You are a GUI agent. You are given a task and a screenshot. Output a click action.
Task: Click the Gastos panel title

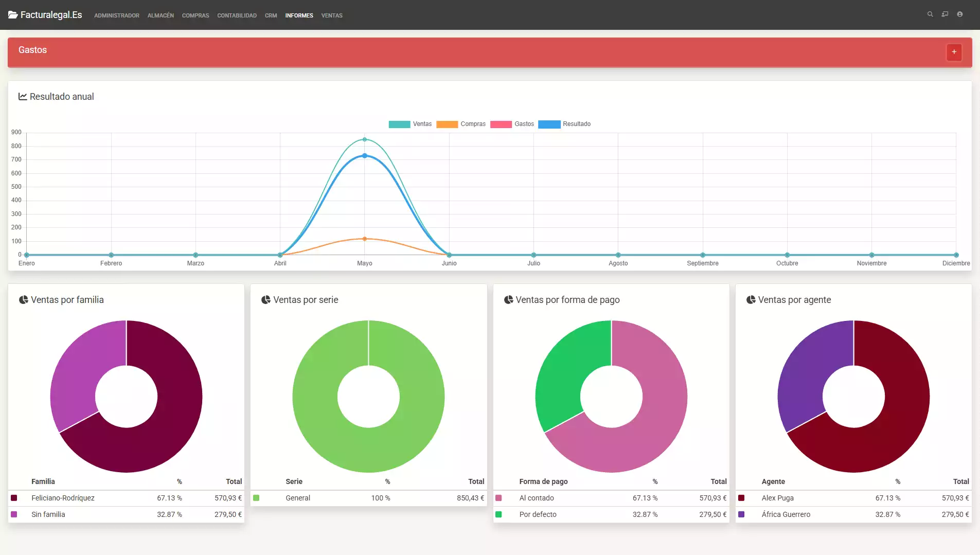tap(32, 50)
